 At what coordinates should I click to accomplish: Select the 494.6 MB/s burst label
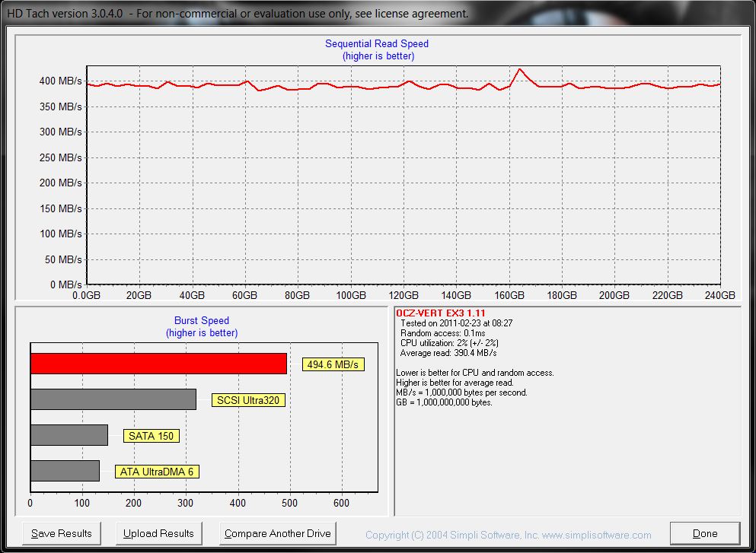pyautogui.click(x=333, y=364)
